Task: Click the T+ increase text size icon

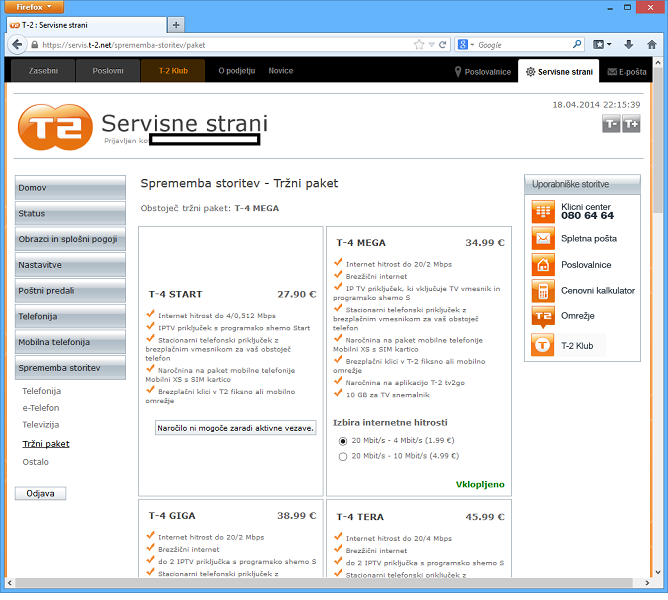Action: [631, 124]
